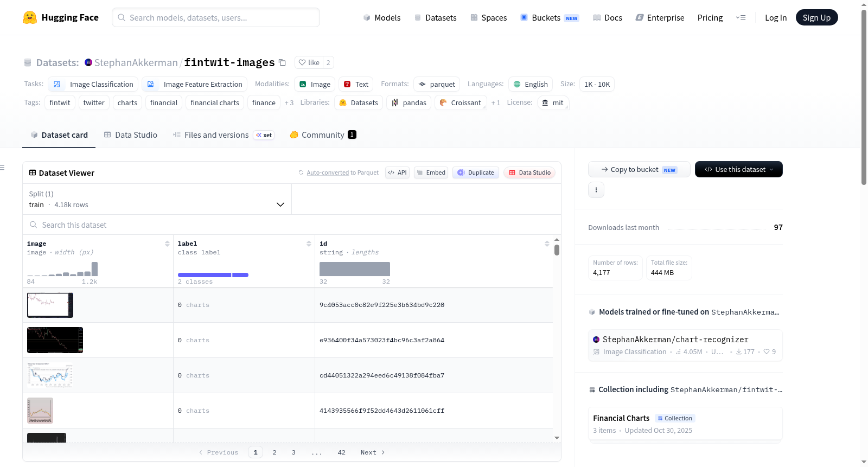This screenshot has width=868, height=467.
Task: Click the StephanAkkerman avatar icon
Action: (x=88, y=62)
